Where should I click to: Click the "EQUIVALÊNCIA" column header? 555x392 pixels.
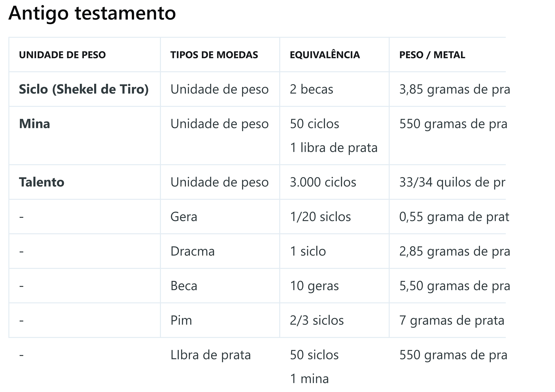[x=325, y=55]
